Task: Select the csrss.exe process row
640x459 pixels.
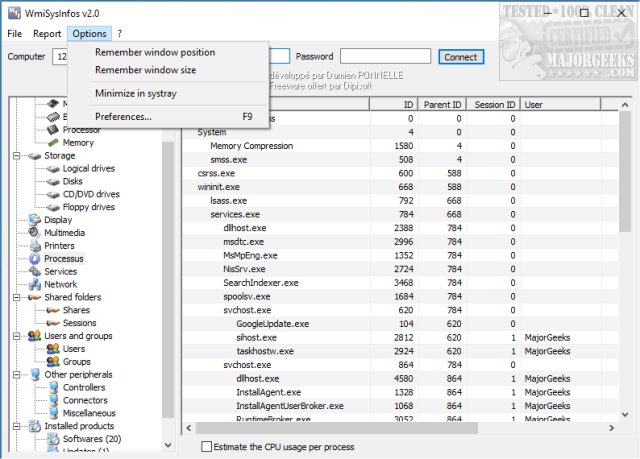Action: [399, 173]
